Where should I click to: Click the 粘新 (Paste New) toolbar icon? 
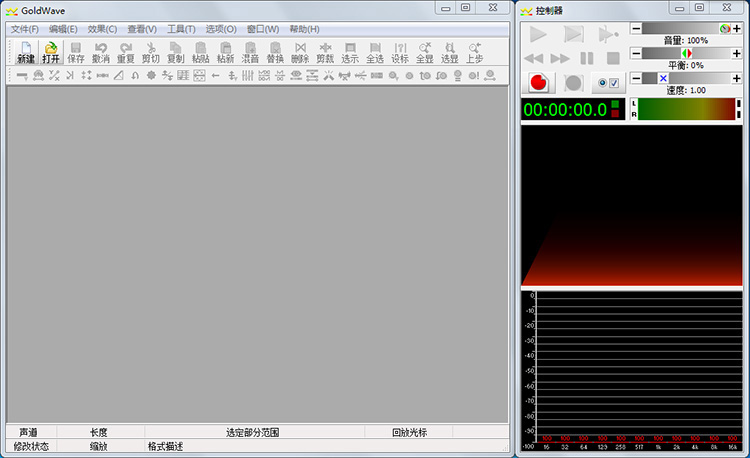(x=225, y=53)
